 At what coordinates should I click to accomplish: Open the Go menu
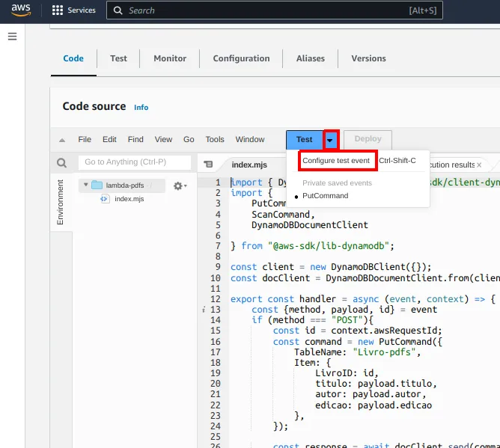[189, 140]
